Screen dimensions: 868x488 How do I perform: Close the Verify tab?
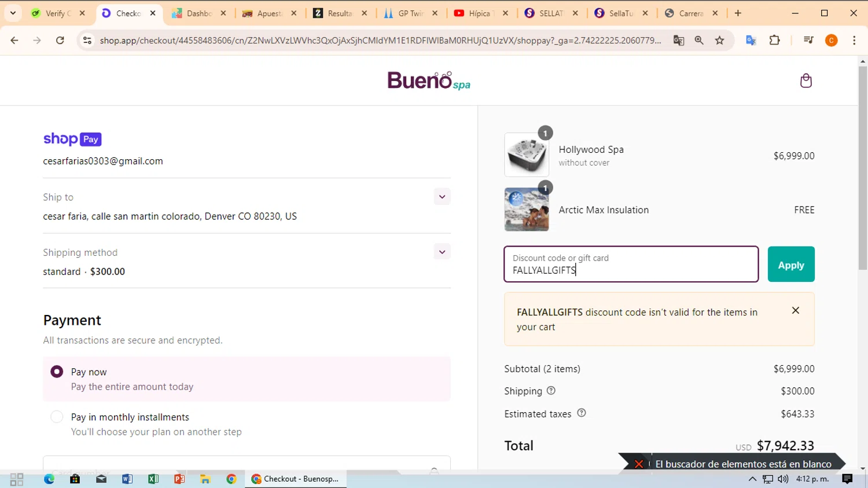click(x=82, y=13)
